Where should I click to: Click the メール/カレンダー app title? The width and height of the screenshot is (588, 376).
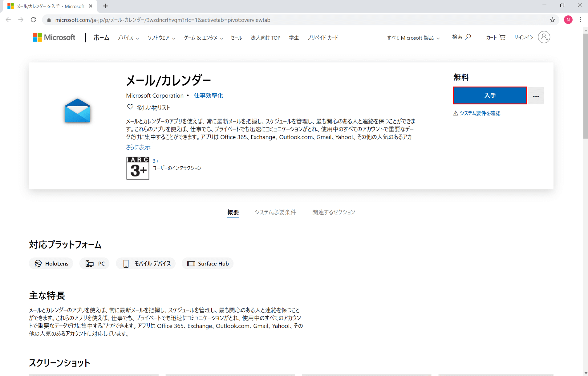pyautogui.click(x=168, y=80)
